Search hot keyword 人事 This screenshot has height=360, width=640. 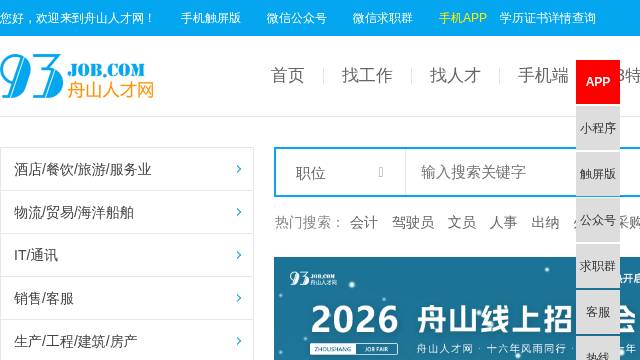click(x=503, y=223)
